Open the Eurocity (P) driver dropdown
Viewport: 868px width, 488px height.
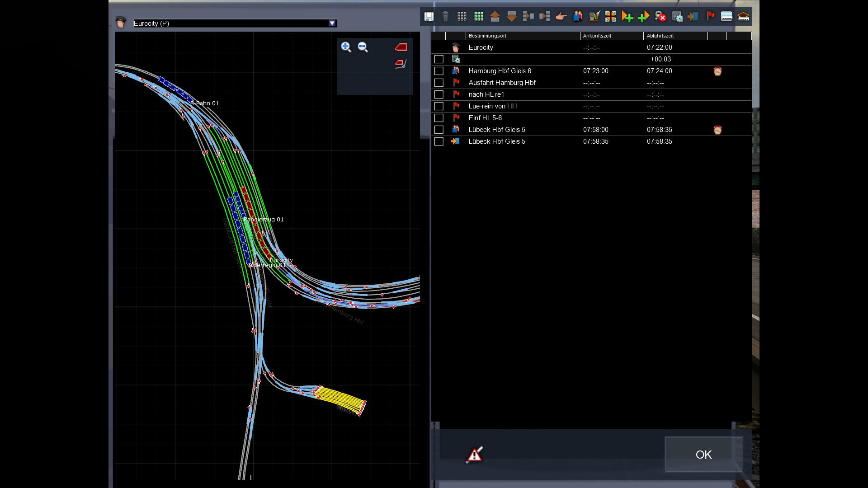pyautogui.click(x=332, y=23)
